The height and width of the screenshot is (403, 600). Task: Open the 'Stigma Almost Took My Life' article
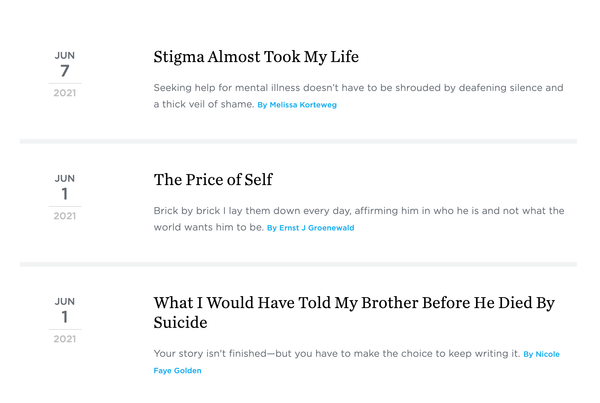coord(256,57)
